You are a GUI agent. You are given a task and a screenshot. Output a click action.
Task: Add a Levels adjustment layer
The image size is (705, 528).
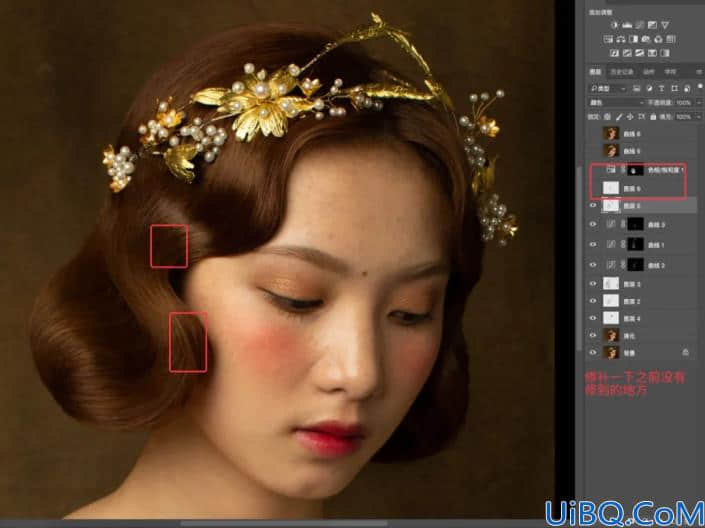click(627, 25)
